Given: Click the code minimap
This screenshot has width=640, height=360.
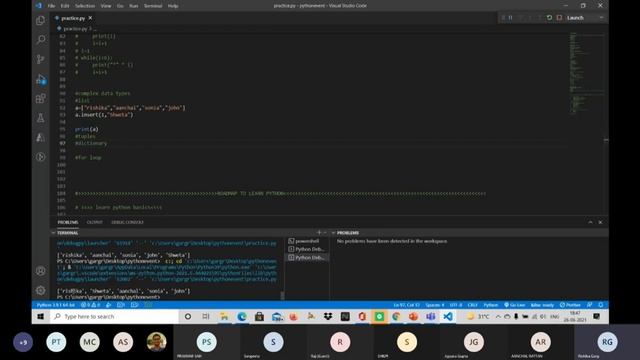Looking at the screenshot, I should point(587,73).
